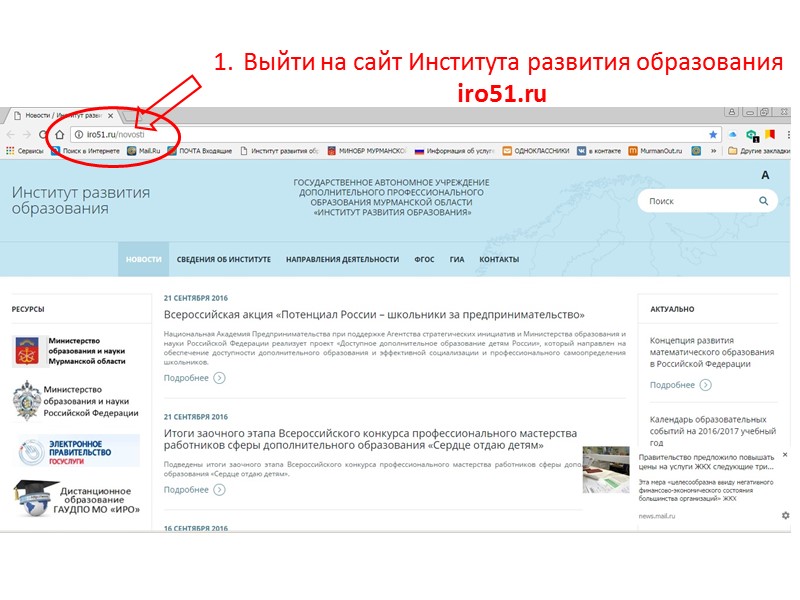Click the АКТУАЛЬНО sidebar heading
This screenshot has width=800, height=600.
click(672, 309)
